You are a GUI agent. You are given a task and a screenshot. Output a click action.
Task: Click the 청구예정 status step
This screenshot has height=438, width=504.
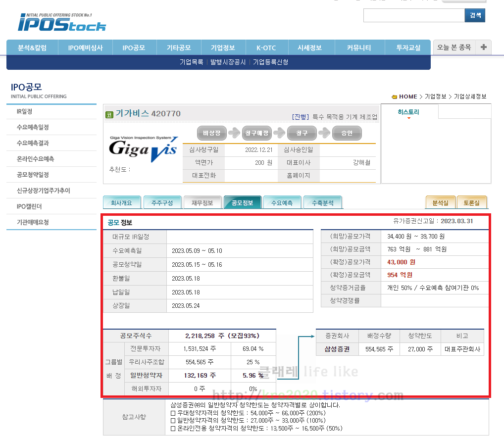pyautogui.click(x=257, y=133)
